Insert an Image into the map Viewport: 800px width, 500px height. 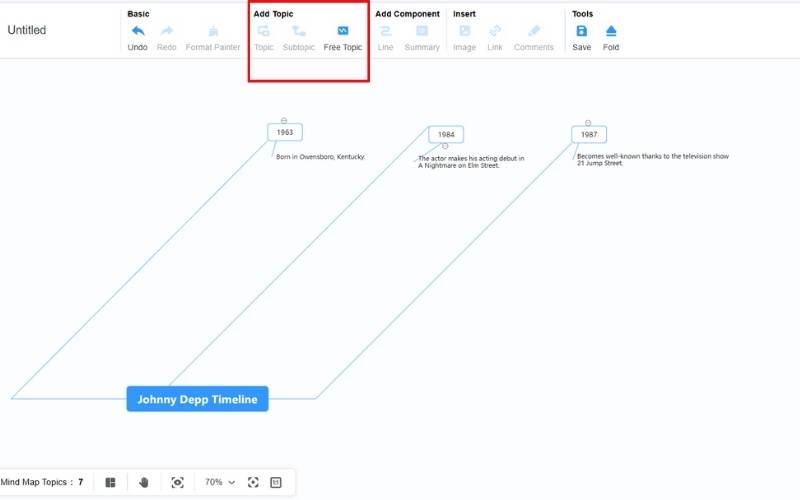[464, 38]
